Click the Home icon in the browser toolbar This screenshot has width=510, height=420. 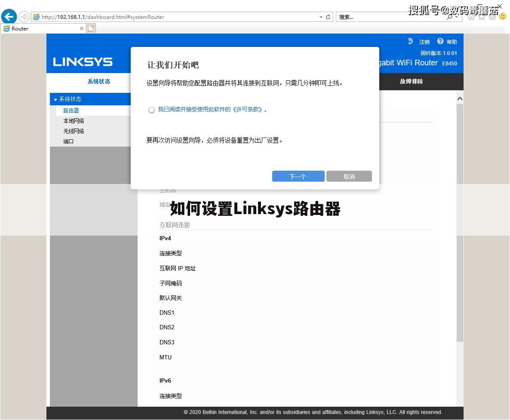471,17
